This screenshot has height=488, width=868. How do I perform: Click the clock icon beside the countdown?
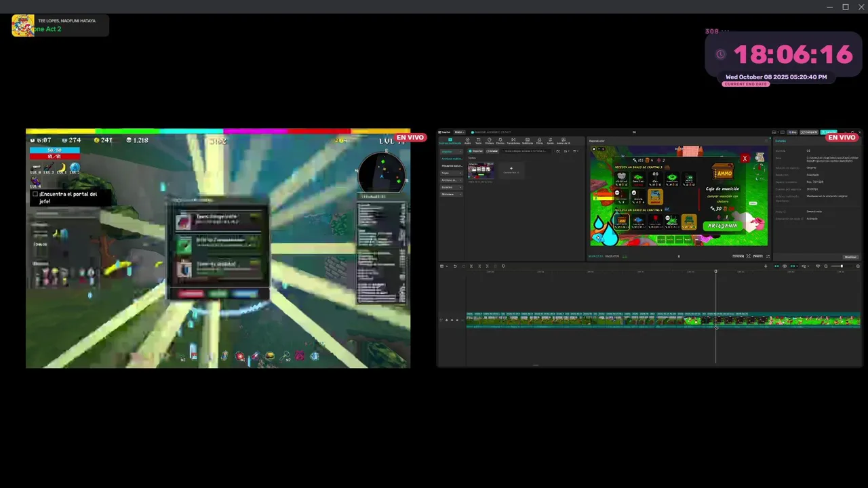(721, 55)
